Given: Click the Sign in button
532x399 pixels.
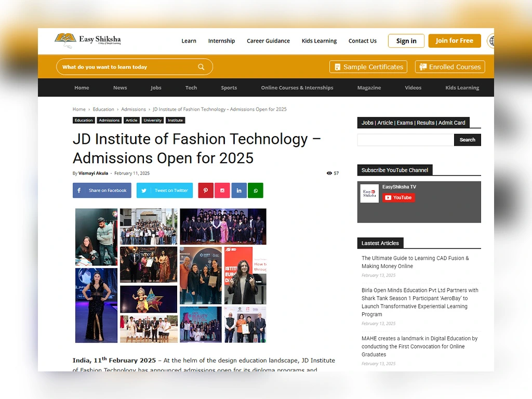Looking at the screenshot, I should (406, 41).
